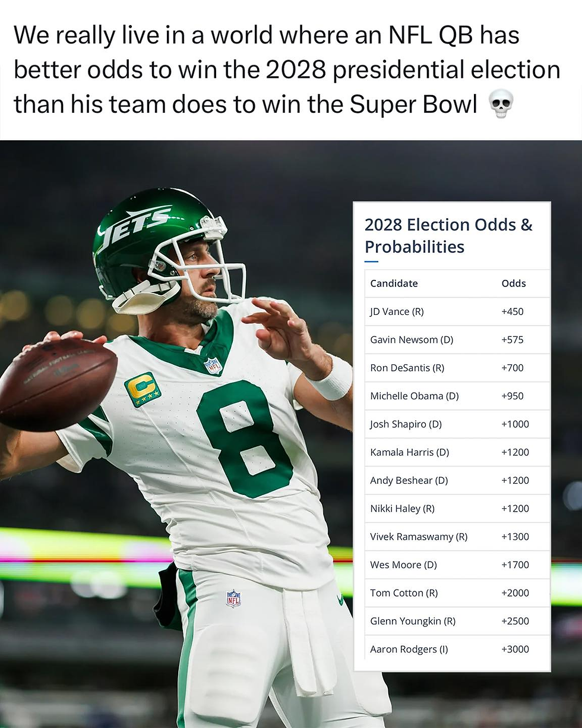Image resolution: width=582 pixels, height=728 pixels.
Task: Click the +450 odds for JD Vance
Action: click(513, 311)
